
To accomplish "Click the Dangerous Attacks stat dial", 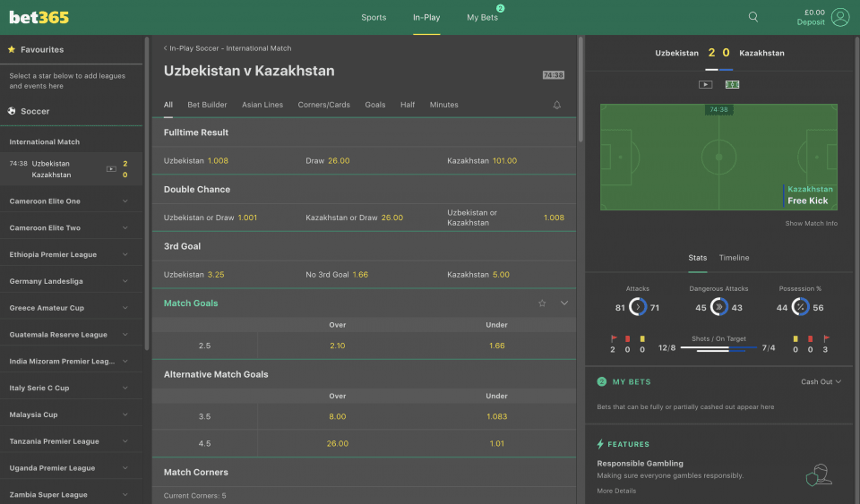I will pos(719,307).
